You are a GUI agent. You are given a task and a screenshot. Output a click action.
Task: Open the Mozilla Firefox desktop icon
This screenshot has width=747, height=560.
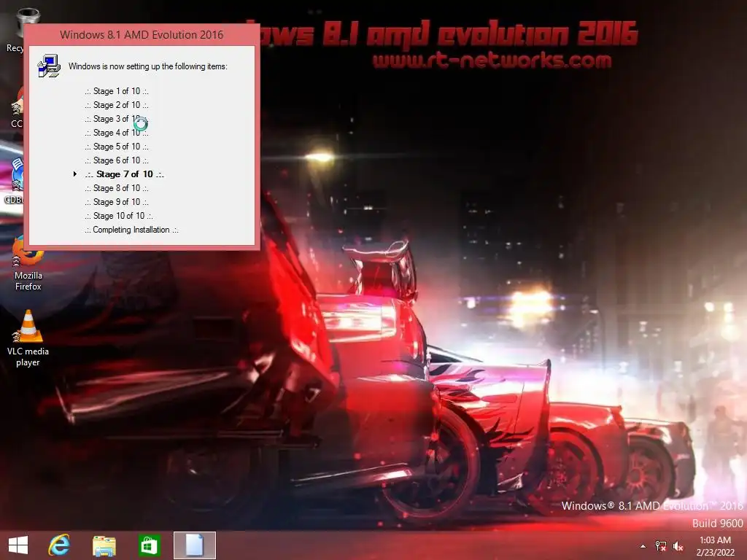click(x=28, y=264)
